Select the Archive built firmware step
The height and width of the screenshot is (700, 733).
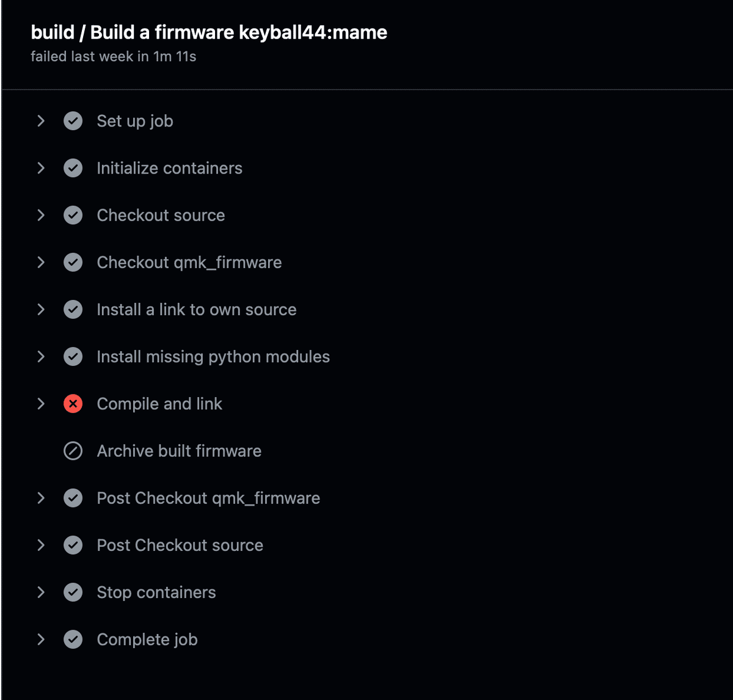179,451
